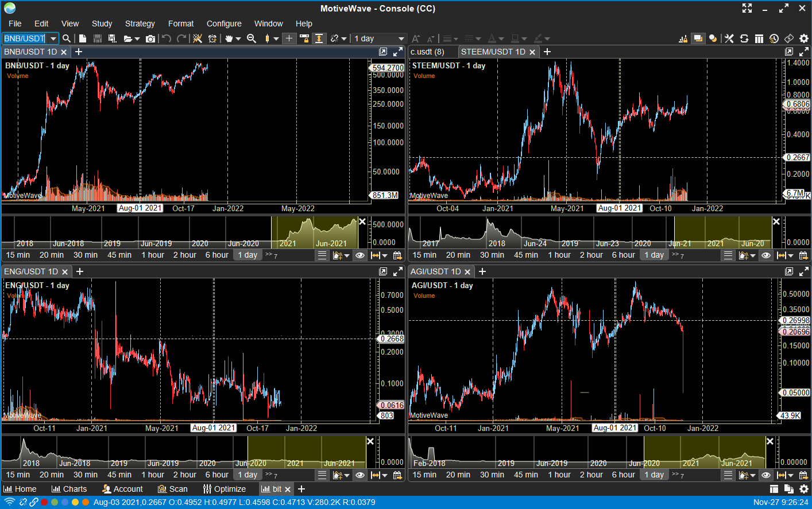This screenshot has width=812, height=509.
Task: Click the trade panel lock icon in top-right toolbar
Action: tap(683, 38)
